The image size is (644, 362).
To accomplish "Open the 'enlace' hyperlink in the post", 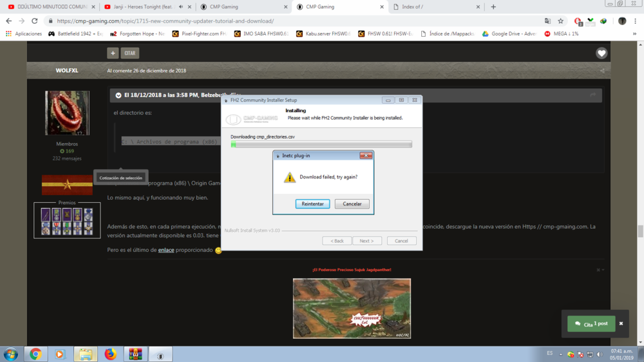I will pos(166,250).
